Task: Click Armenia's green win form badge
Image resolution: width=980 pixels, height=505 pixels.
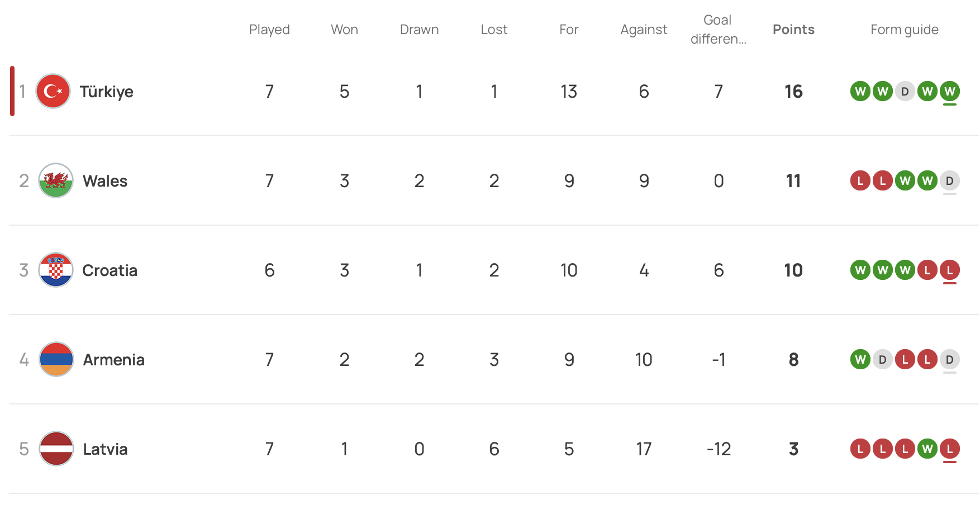Action: click(x=860, y=359)
